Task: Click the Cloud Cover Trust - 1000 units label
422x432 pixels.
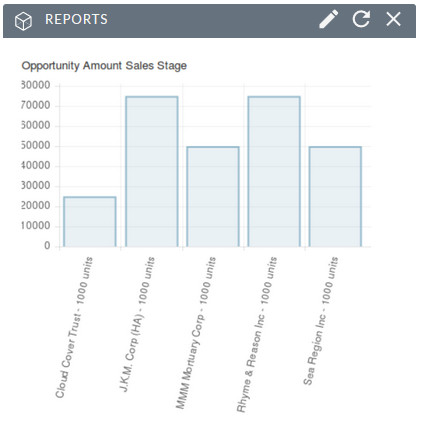Action: pyautogui.click(x=74, y=327)
